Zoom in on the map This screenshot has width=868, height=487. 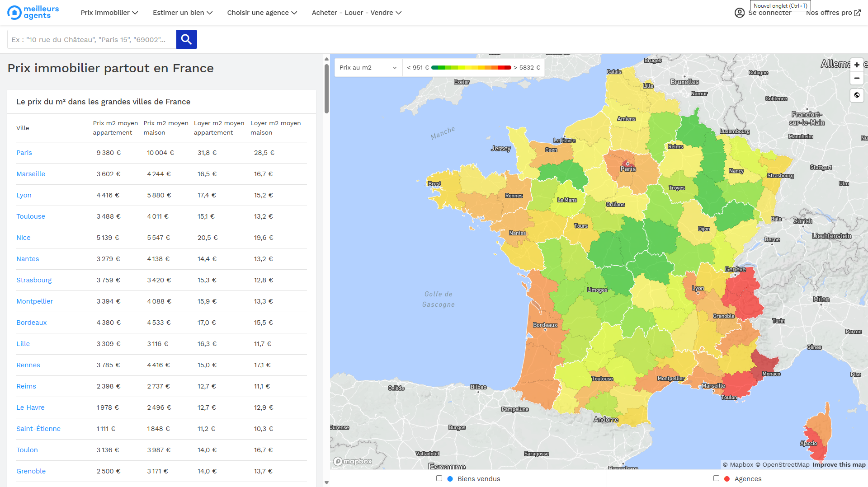point(857,65)
